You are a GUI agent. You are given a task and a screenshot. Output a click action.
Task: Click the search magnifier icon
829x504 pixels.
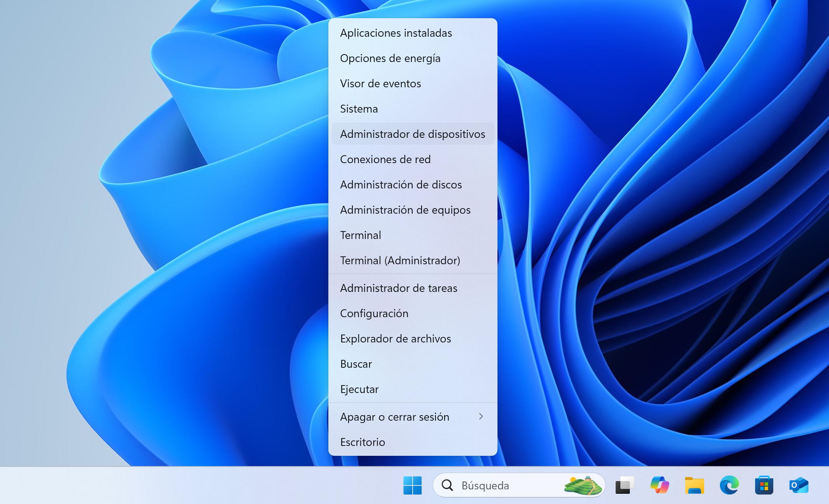coord(447,485)
